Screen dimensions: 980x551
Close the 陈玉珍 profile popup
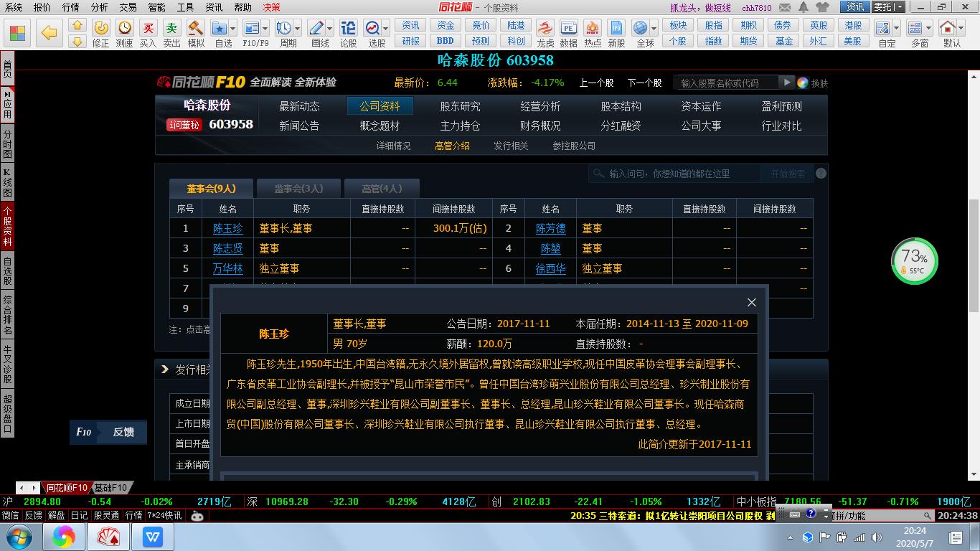point(752,302)
